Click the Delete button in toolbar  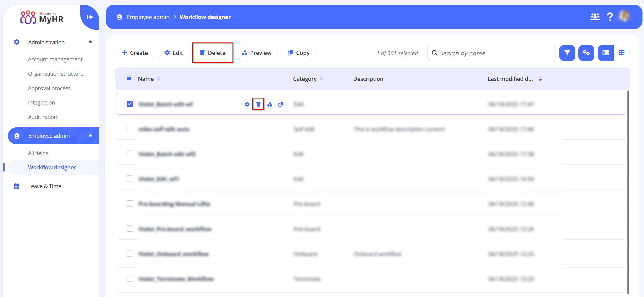point(213,53)
